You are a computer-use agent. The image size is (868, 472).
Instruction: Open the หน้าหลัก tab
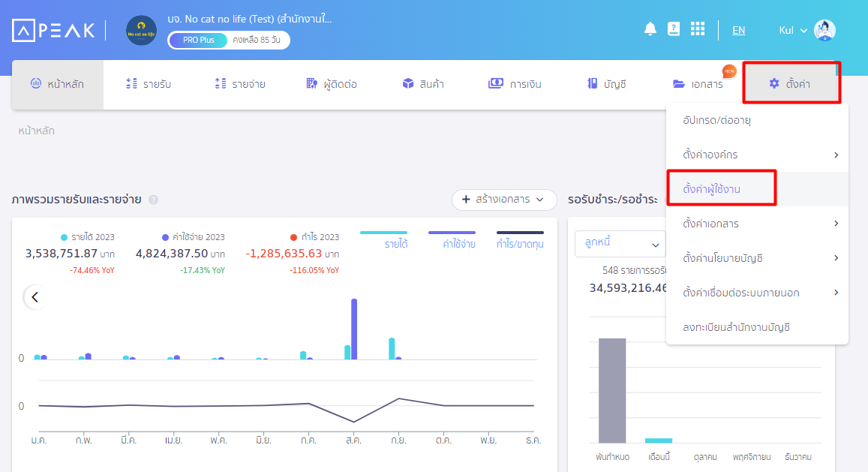pos(58,84)
